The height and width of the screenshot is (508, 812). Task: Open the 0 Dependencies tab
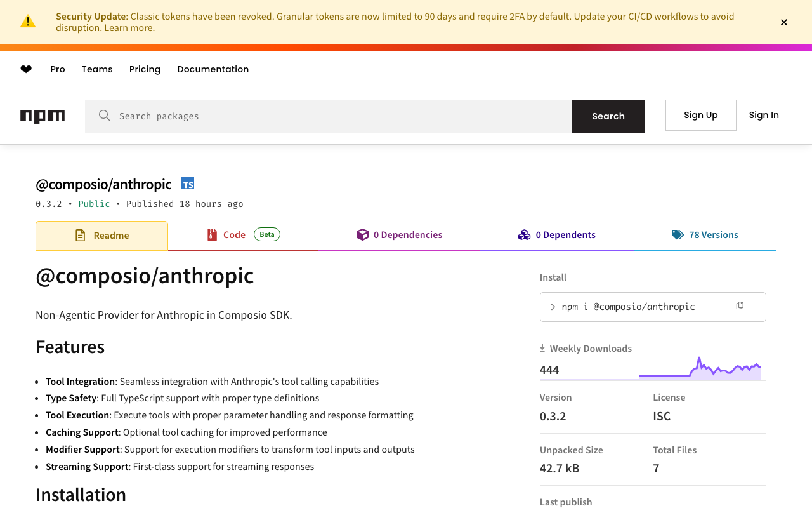click(x=400, y=235)
